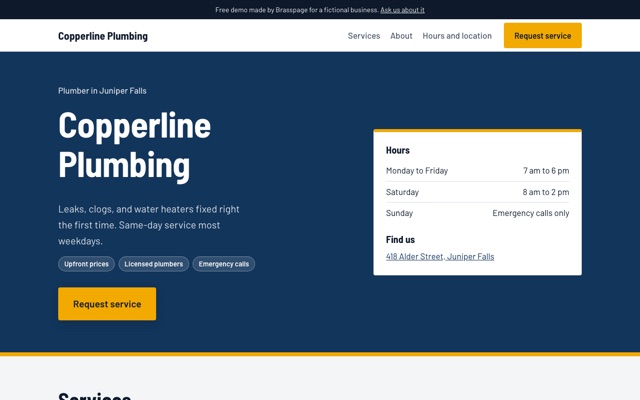Viewport: 640px width, 400px height.
Task: Click the 'Leaks, clogs, and water heaters' paragraph
Action: tap(149, 225)
